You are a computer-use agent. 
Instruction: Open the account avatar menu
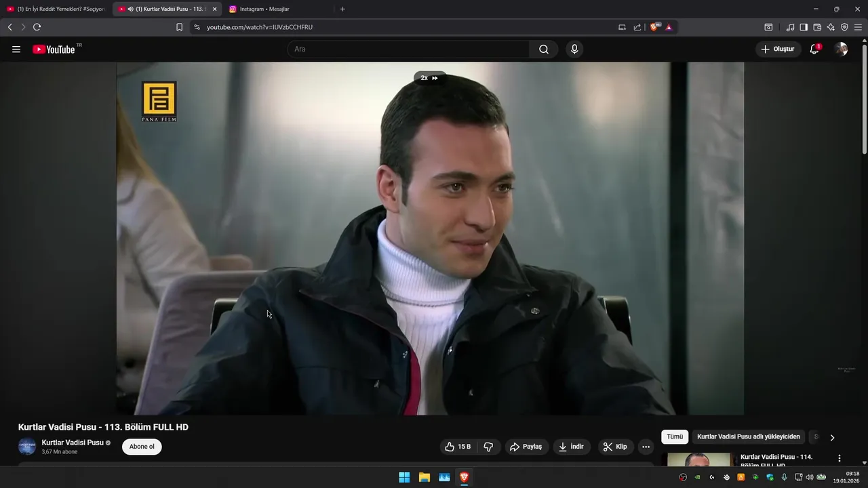(841, 49)
